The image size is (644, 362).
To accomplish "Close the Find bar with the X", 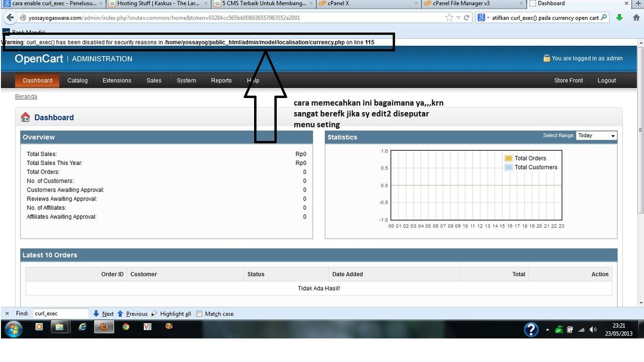I will pos(7,313).
